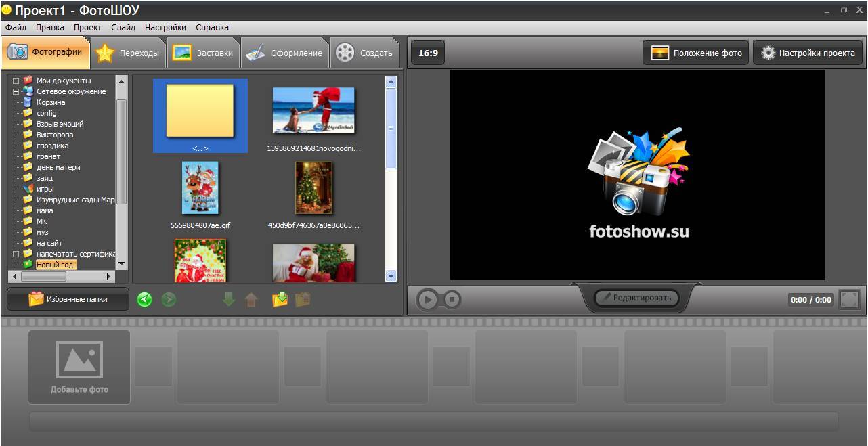868x446 pixels.
Task: Click thumbnail list scroll up arrow
Action: pyautogui.click(x=391, y=83)
